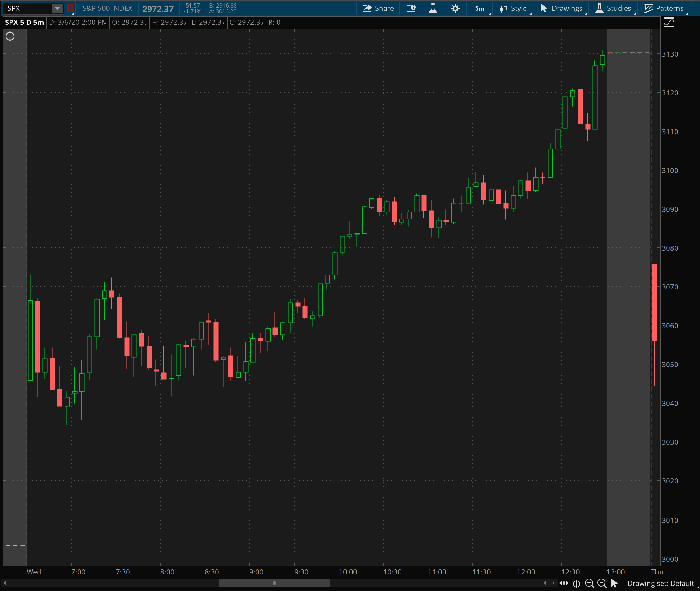700x591 pixels.
Task: Click the zoom out magnifier icon
Action: (602, 584)
